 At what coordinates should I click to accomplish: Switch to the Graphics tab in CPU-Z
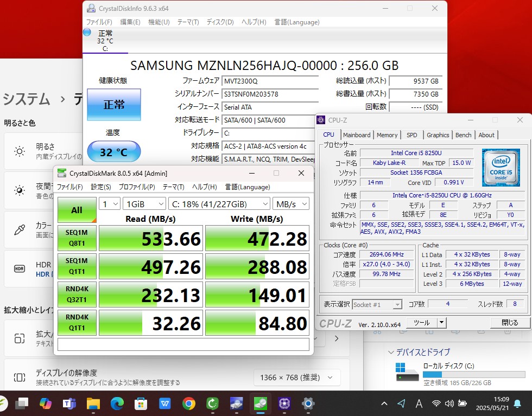438,135
